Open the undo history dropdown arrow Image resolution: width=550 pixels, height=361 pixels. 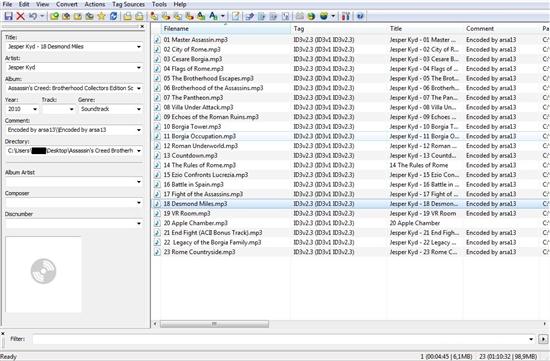tap(42, 16)
